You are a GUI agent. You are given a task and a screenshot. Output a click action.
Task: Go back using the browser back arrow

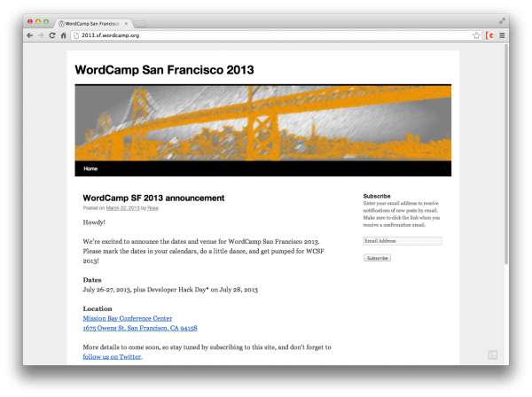tap(30, 35)
